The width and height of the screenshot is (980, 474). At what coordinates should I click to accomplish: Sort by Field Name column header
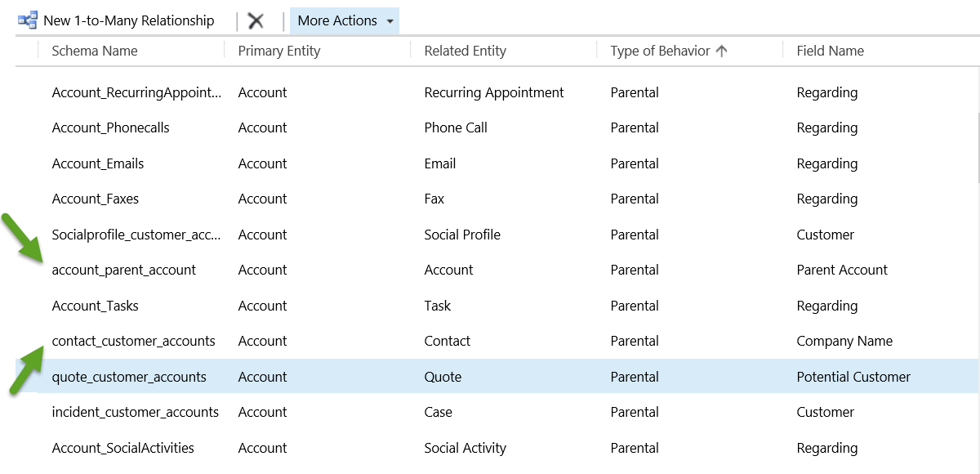click(830, 51)
